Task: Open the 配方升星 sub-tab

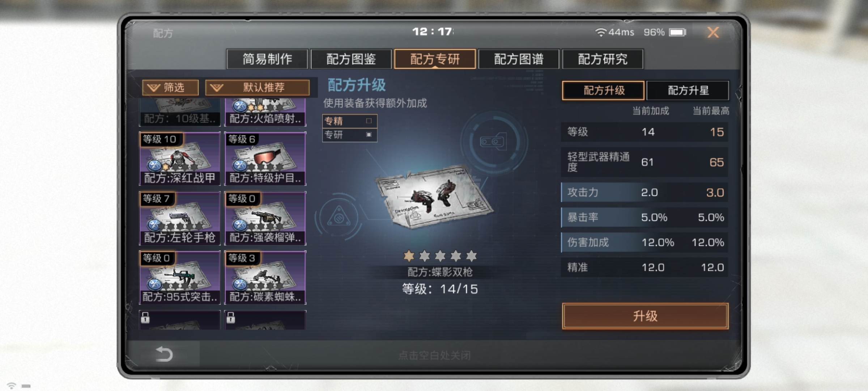Action: point(688,90)
